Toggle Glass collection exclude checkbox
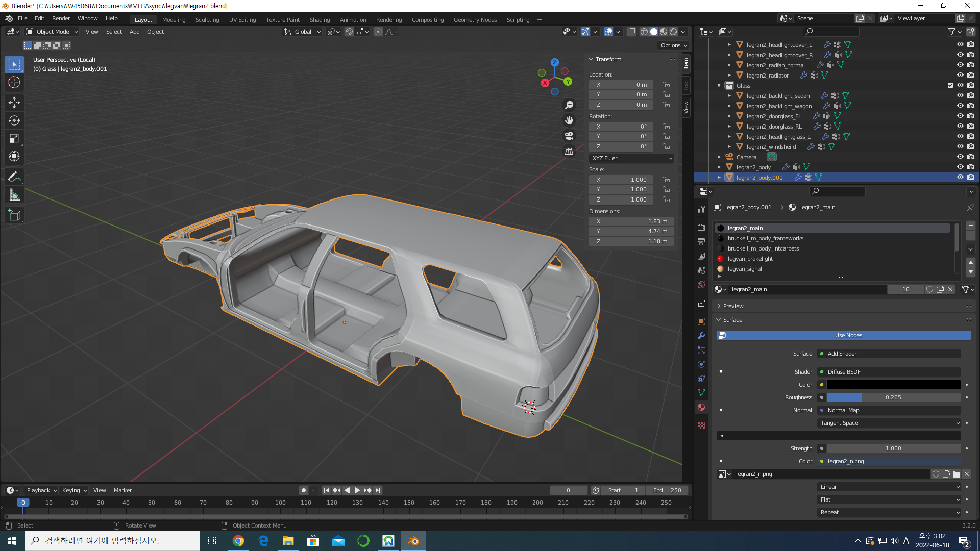This screenshot has height=551, width=980. [x=950, y=86]
